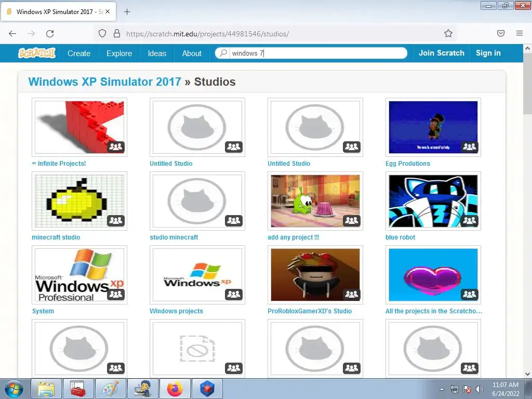
Task: Open the minecraft studio link
Action: [56, 237]
